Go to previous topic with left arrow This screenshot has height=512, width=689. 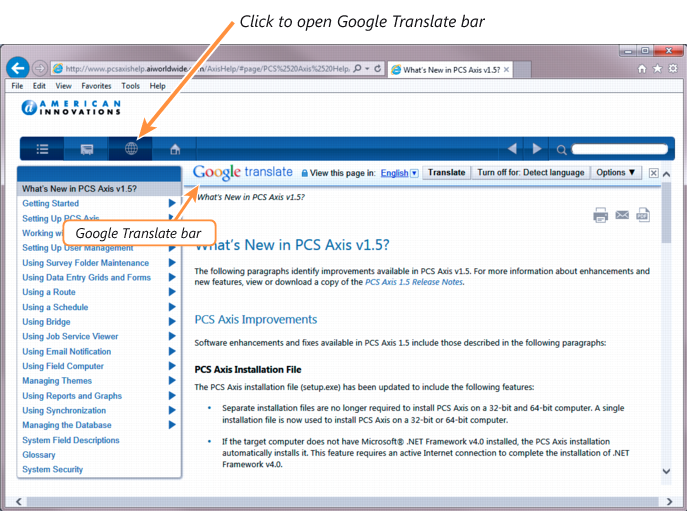coord(512,149)
